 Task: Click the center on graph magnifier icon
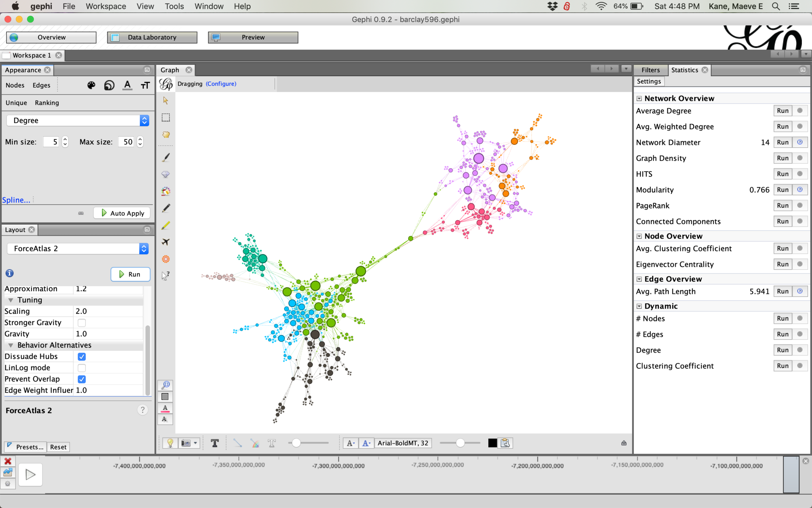tap(166, 385)
